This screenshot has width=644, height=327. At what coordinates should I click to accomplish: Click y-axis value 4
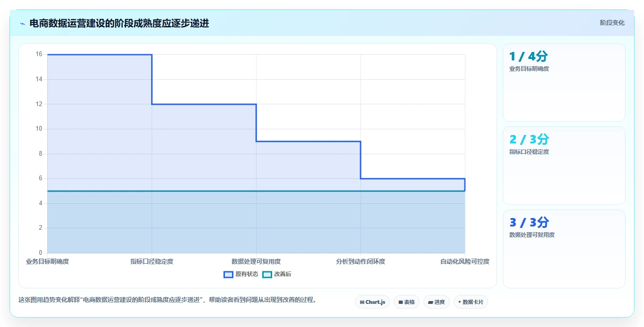40,203
